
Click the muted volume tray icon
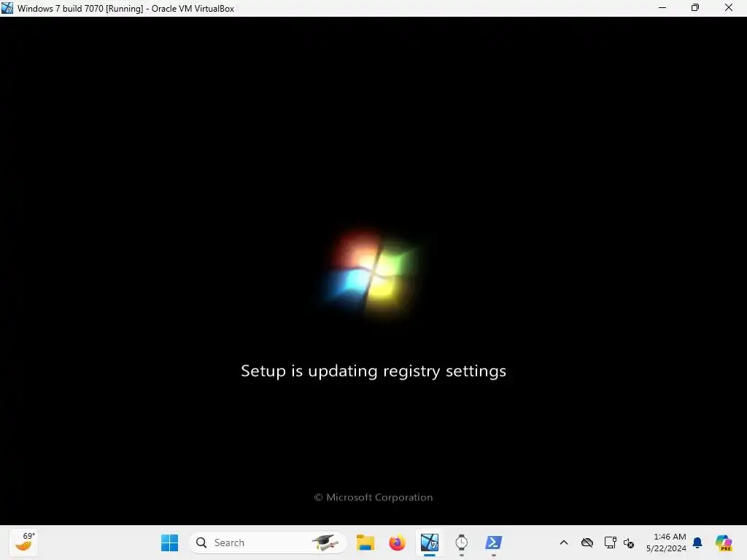629,542
